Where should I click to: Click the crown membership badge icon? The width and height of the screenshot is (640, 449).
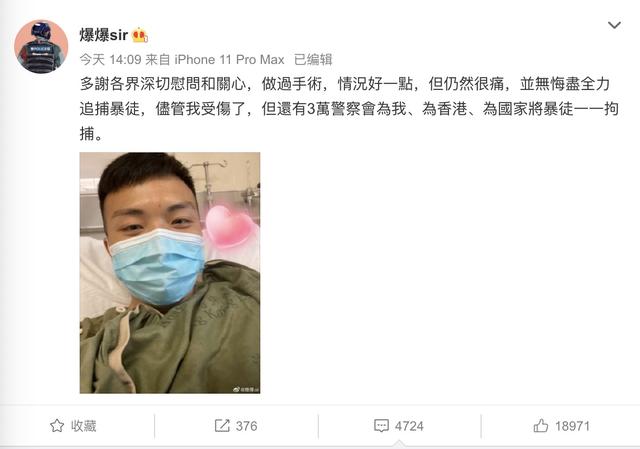coord(140,36)
